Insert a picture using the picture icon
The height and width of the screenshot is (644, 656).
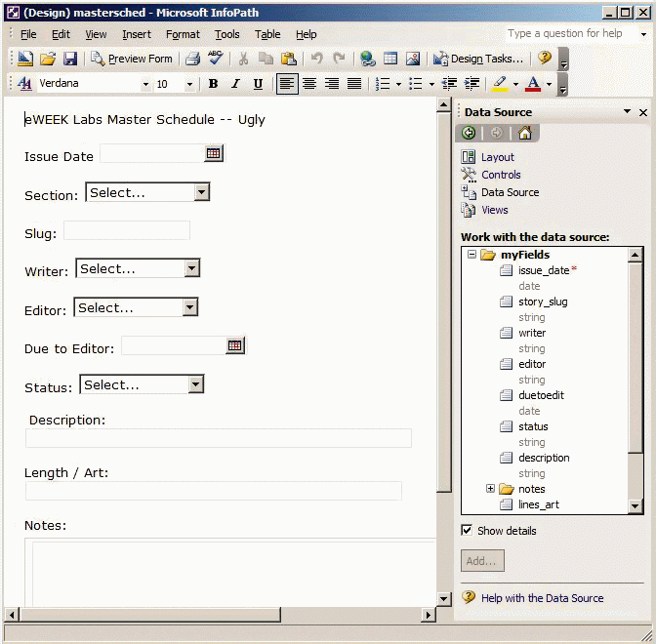413,59
